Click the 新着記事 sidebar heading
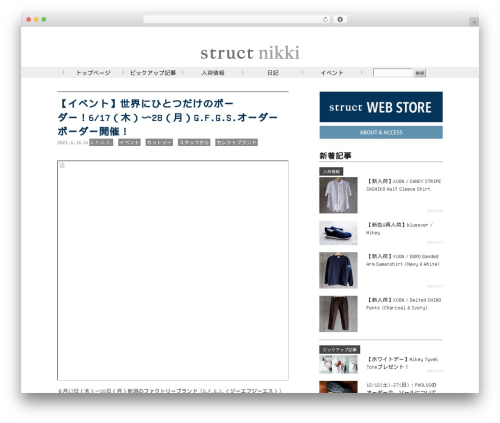500x423 pixels. pyautogui.click(x=335, y=156)
